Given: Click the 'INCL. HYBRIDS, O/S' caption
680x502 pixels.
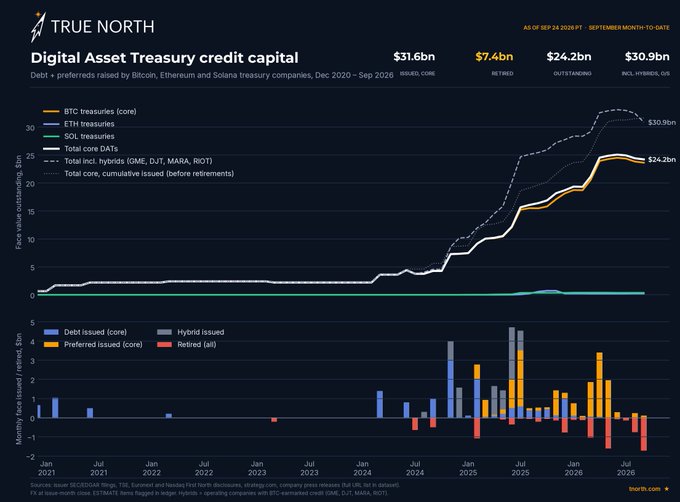Looking at the screenshot, I should 645,73.
